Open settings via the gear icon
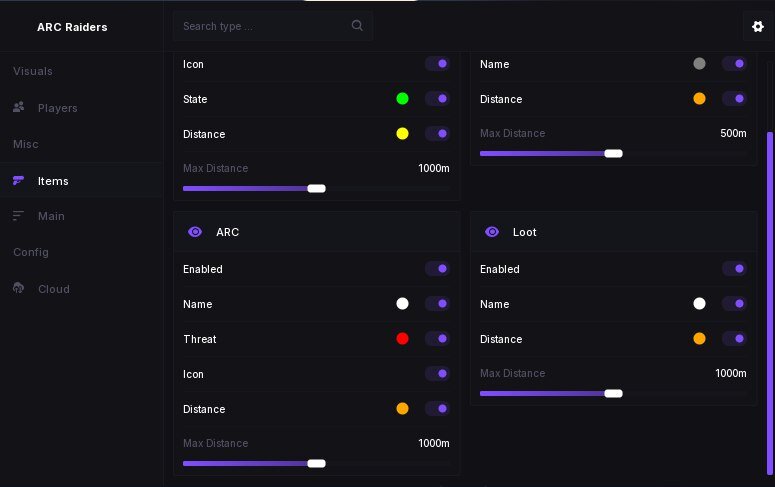The width and height of the screenshot is (775, 487). tap(758, 27)
